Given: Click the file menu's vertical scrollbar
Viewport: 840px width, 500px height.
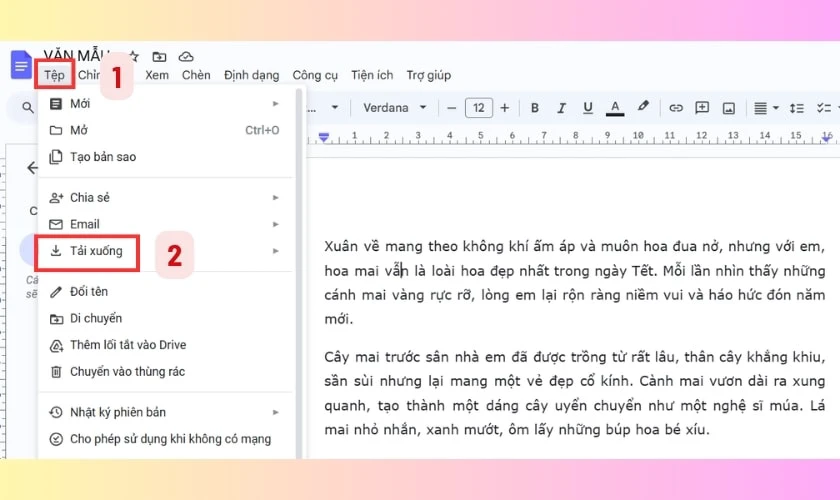Looking at the screenshot, I should click(299, 273).
